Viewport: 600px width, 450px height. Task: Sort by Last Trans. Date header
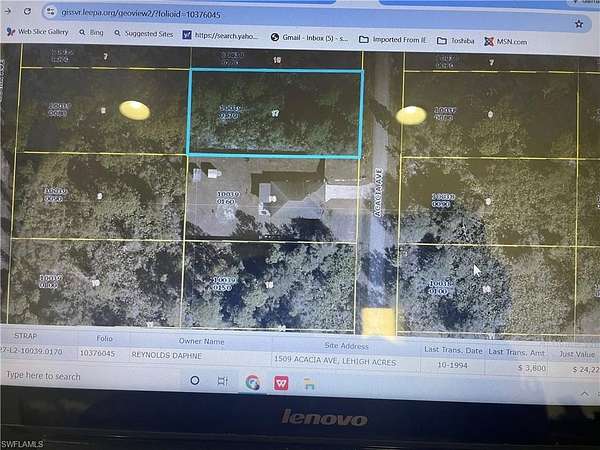(453, 350)
